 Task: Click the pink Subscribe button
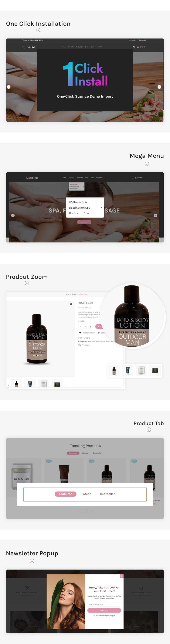104,610
